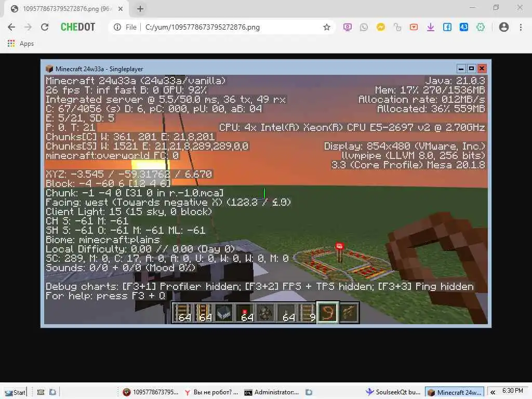
Task: Open the green gear extension icon
Action: coord(481,27)
